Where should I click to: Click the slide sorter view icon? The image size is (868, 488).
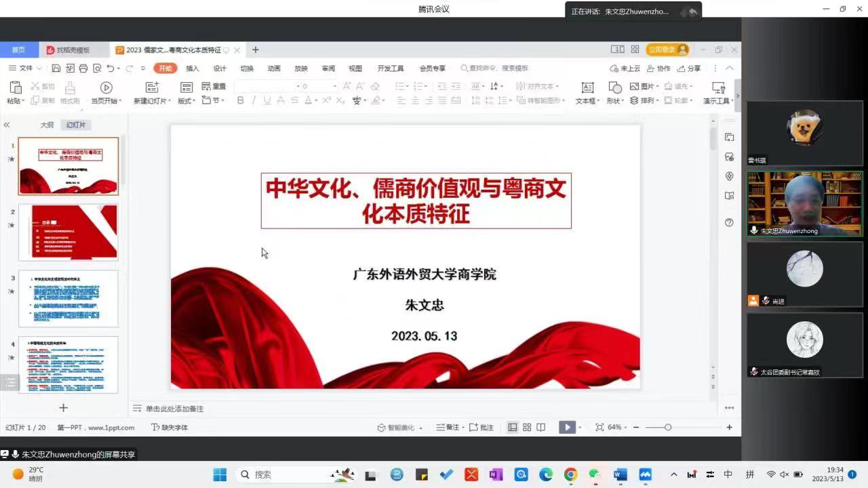[527, 428]
